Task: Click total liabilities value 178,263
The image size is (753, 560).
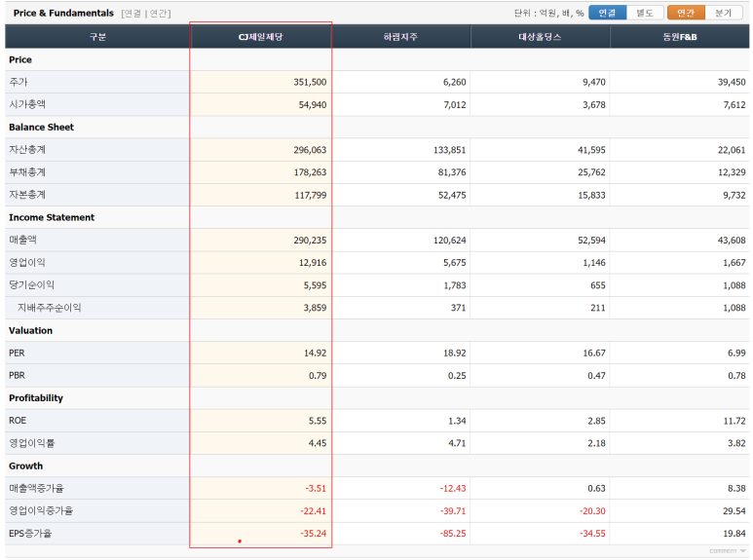Action: [x=310, y=172]
